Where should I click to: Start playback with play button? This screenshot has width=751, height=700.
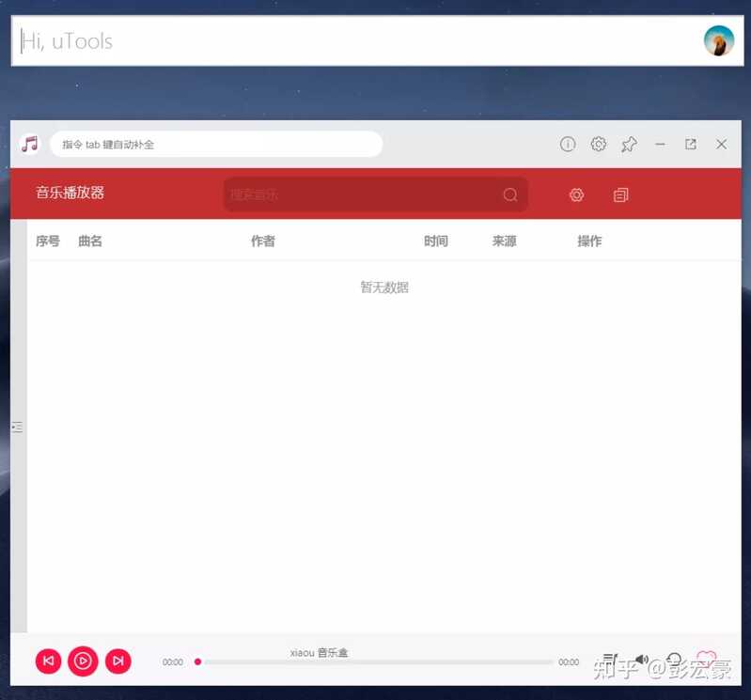click(83, 661)
